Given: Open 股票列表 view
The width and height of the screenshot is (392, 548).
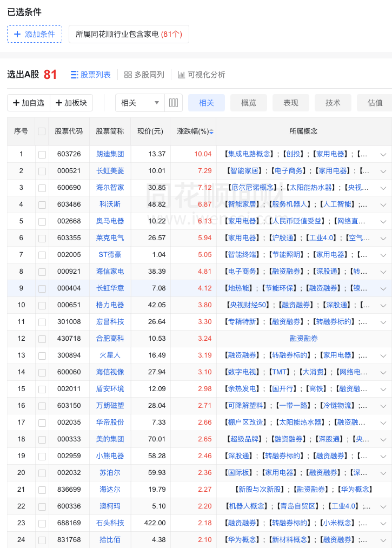Looking at the screenshot, I should [x=90, y=75].
